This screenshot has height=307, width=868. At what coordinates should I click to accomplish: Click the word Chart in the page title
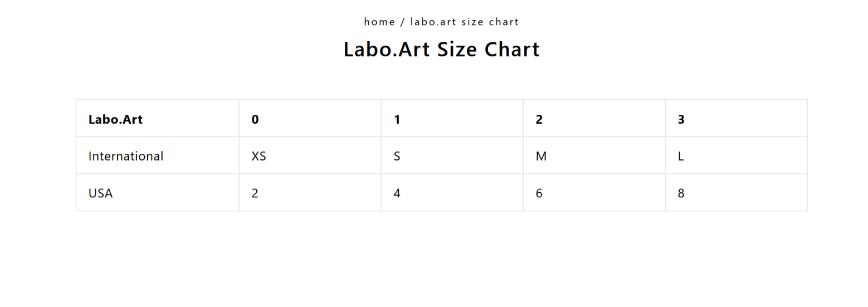(x=512, y=49)
